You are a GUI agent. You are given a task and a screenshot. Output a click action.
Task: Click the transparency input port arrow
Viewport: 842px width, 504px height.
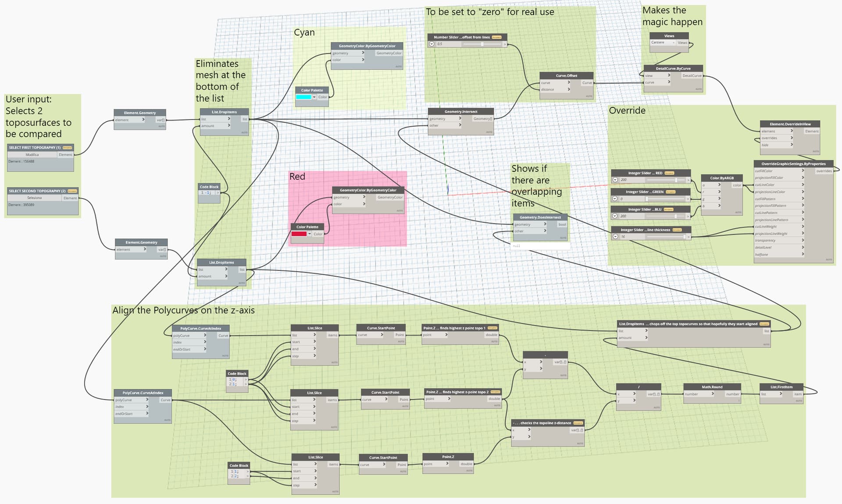pyautogui.click(x=803, y=240)
